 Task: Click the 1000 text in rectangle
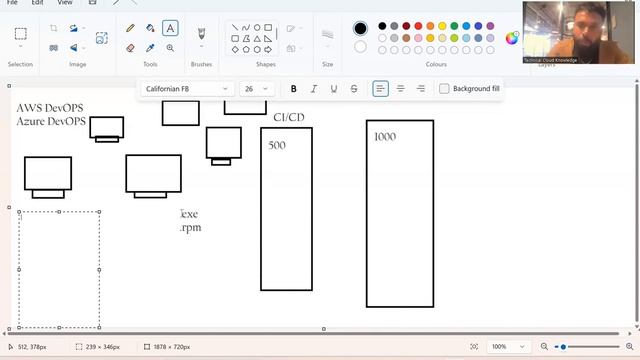coord(385,137)
